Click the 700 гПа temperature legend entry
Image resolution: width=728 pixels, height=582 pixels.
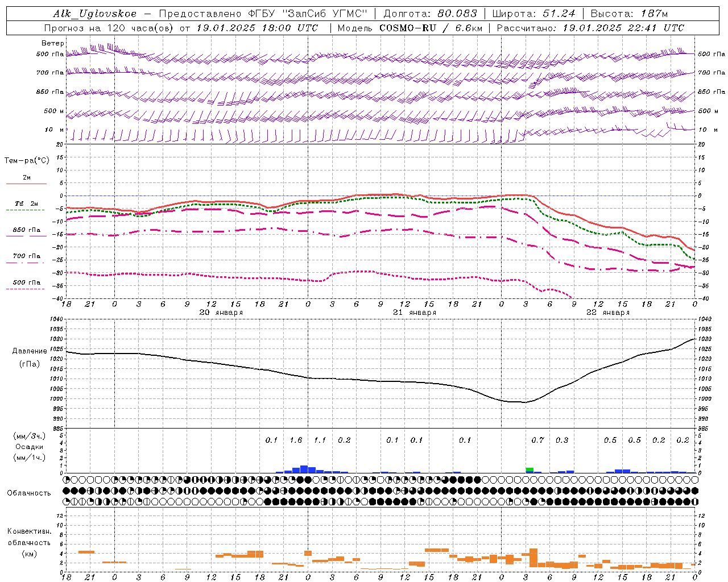(x=26, y=256)
